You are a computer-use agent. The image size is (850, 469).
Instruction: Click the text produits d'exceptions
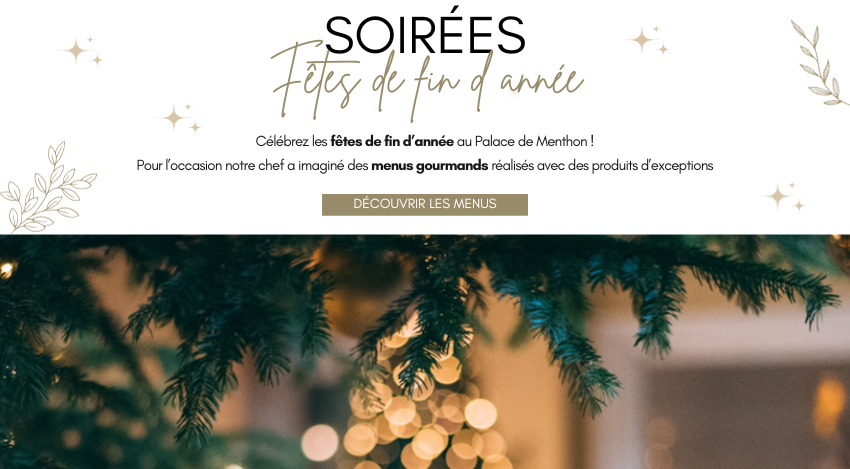(652, 166)
